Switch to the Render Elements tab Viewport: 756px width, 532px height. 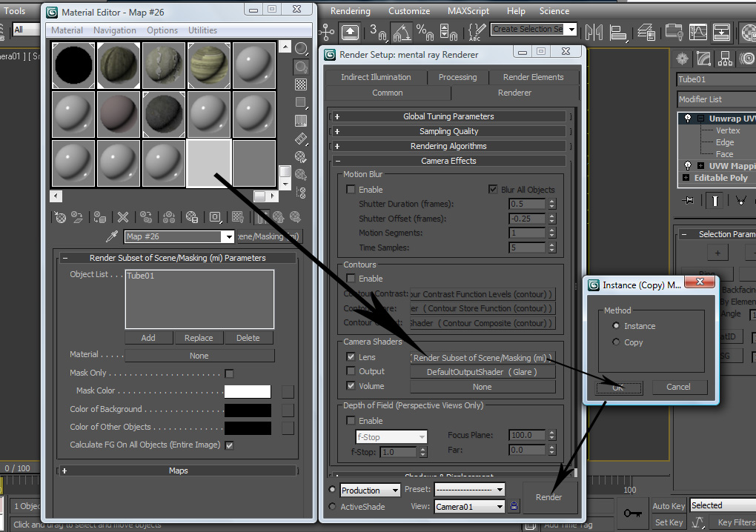533,77
